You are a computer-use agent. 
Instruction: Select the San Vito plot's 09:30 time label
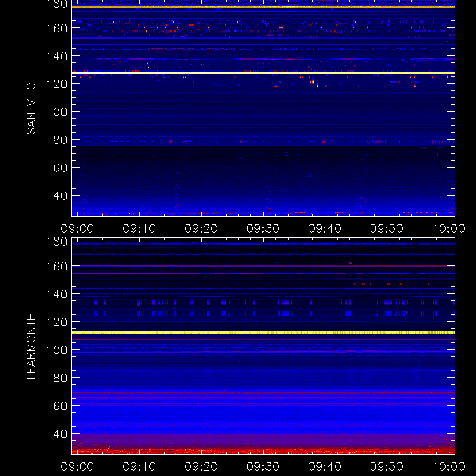click(x=263, y=228)
